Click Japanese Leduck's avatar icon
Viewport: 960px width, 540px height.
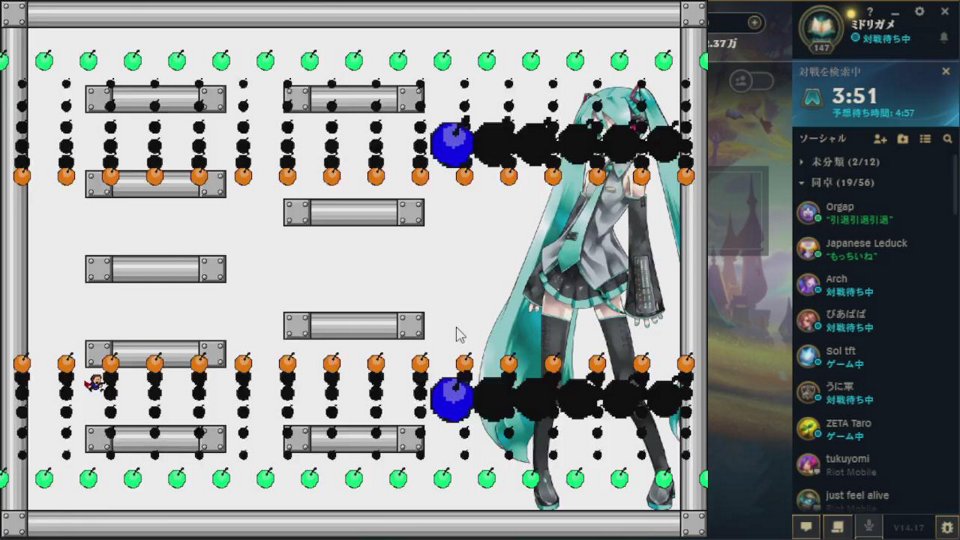tap(808, 249)
